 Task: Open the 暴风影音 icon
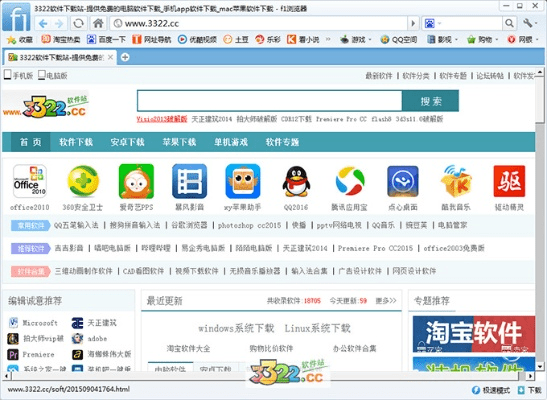click(x=189, y=181)
